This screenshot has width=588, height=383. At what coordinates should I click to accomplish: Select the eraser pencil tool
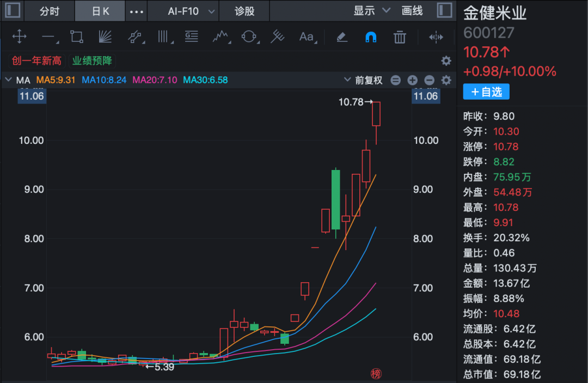pyautogui.click(x=341, y=37)
